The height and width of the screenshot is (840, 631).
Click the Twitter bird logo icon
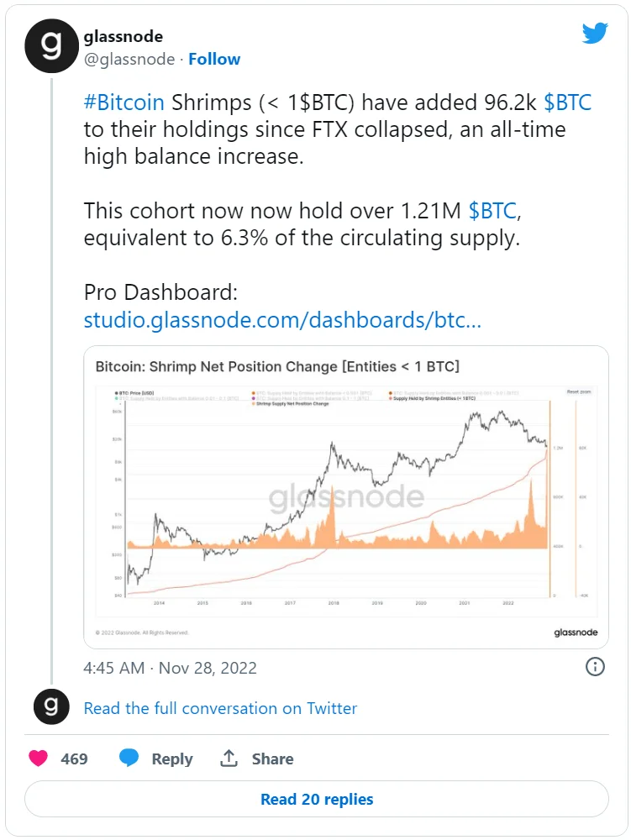pyautogui.click(x=595, y=34)
